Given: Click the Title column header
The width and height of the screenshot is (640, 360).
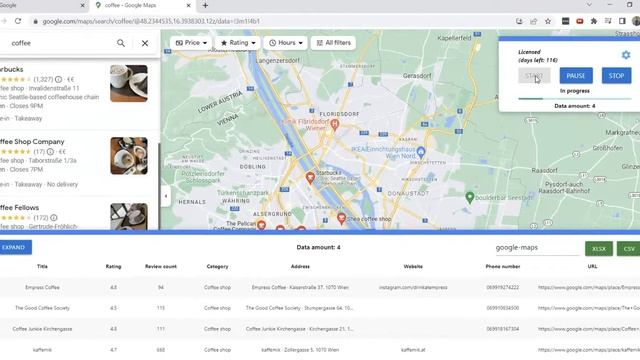Looking at the screenshot, I should pyautogui.click(x=42, y=267).
